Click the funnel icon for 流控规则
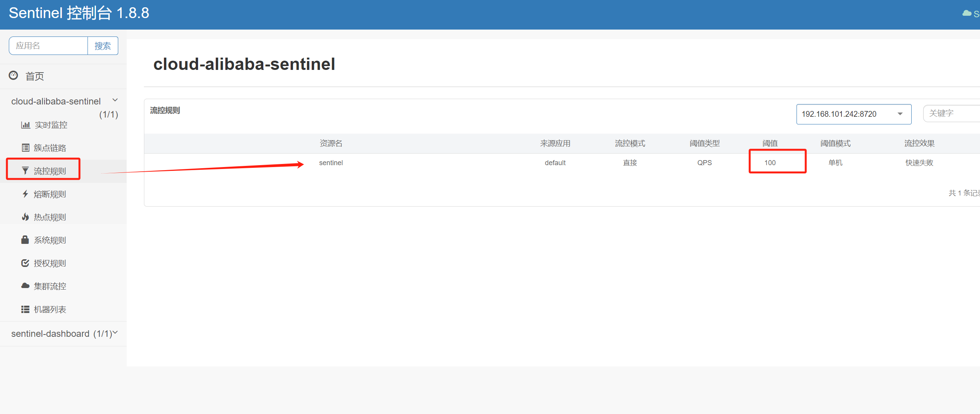This screenshot has height=414, width=980. [x=25, y=171]
